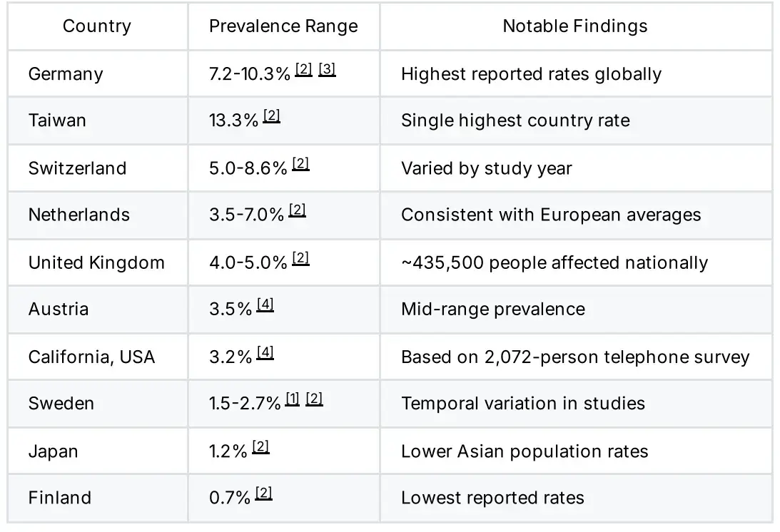Viewport: 780px width, 532px height.
Task: Follow the United Kingdom citation link
Action: 300,258
